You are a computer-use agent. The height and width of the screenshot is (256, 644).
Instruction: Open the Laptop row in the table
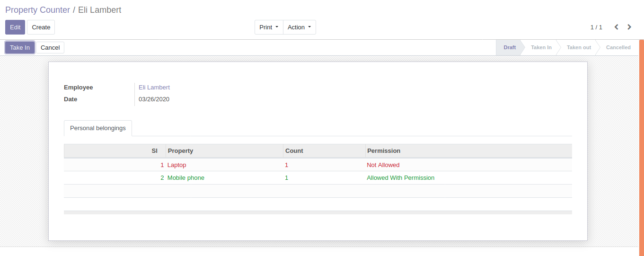pos(177,165)
